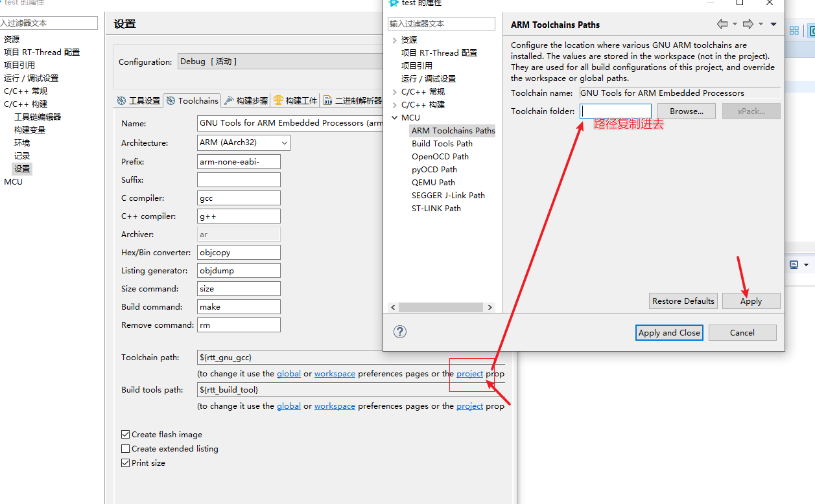Image resolution: width=815 pixels, height=504 pixels.
Task: Click the empty Suffix input field
Action: 239,180
